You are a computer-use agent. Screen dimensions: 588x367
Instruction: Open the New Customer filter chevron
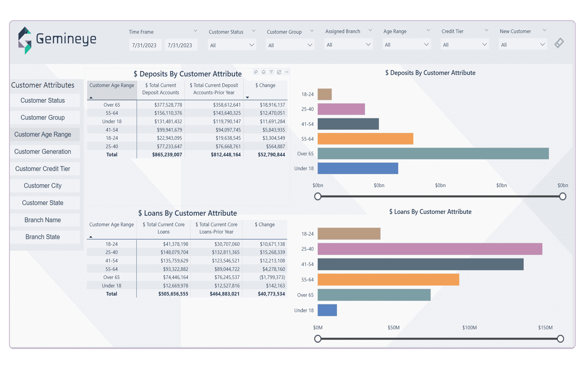tap(545, 30)
